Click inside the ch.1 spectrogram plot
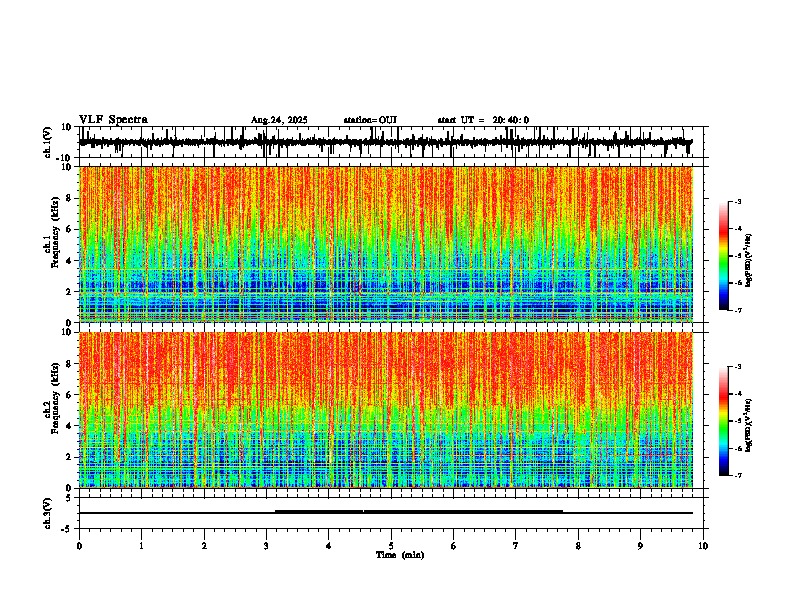This screenshot has width=792, height=612. pos(386,244)
